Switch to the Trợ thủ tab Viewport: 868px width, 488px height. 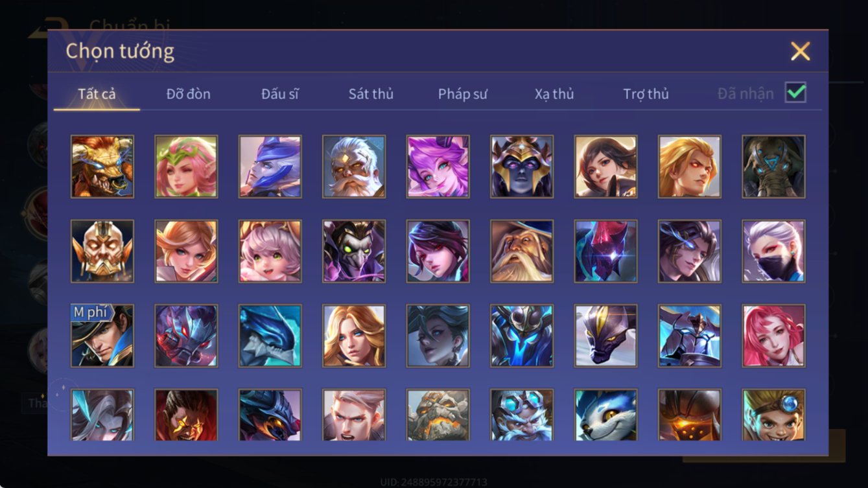[646, 94]
